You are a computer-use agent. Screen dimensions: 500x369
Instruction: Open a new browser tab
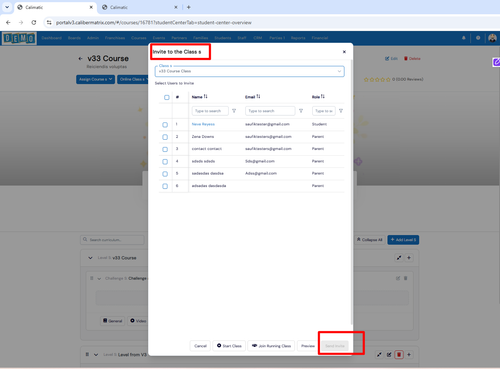[189, 7]
